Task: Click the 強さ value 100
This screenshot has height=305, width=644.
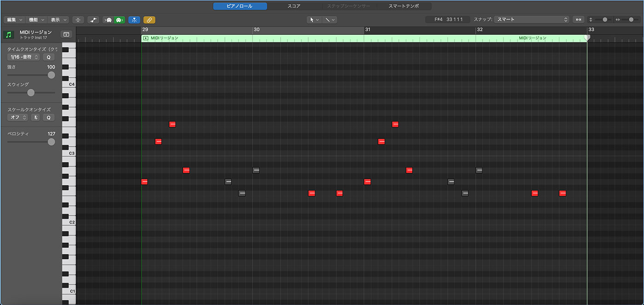Action: [x=51, y=67]
